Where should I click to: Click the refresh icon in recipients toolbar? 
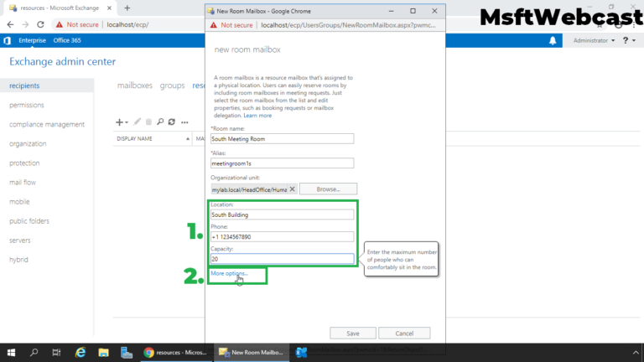pyautogui.click(x=171, y=122)
